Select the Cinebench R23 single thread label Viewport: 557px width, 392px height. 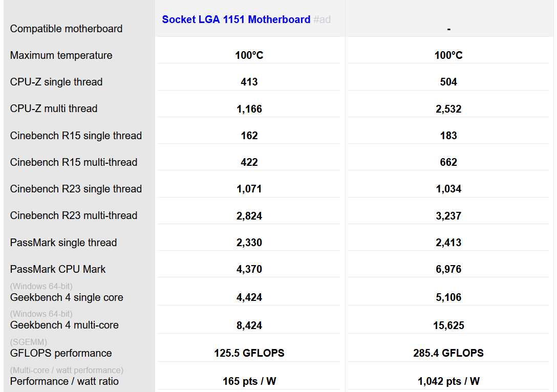(x=76, y=189)
